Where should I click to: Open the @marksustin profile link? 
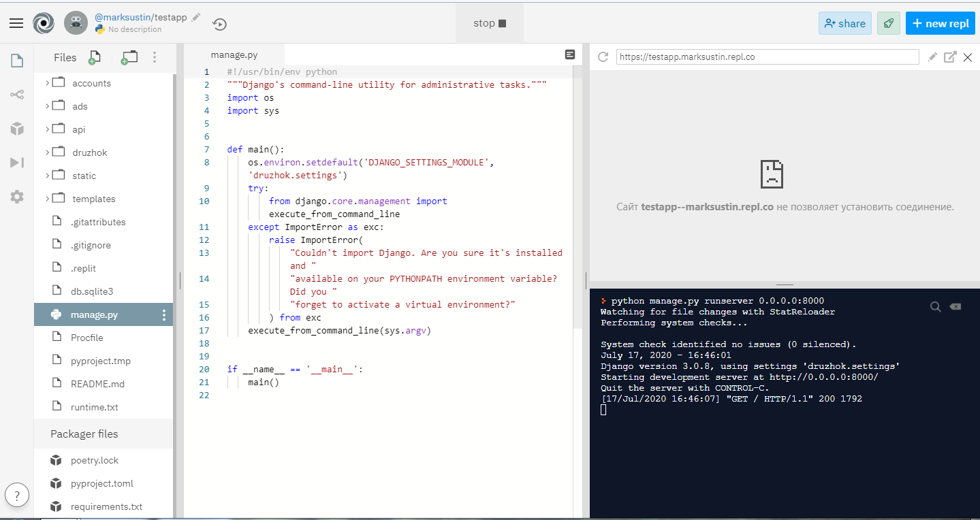[123, 17]
